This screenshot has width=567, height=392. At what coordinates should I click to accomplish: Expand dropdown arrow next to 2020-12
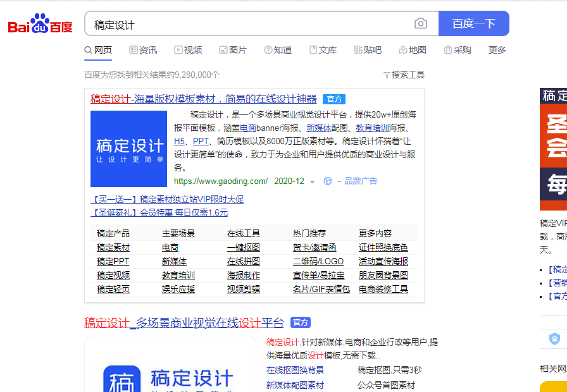pos(312,181)
